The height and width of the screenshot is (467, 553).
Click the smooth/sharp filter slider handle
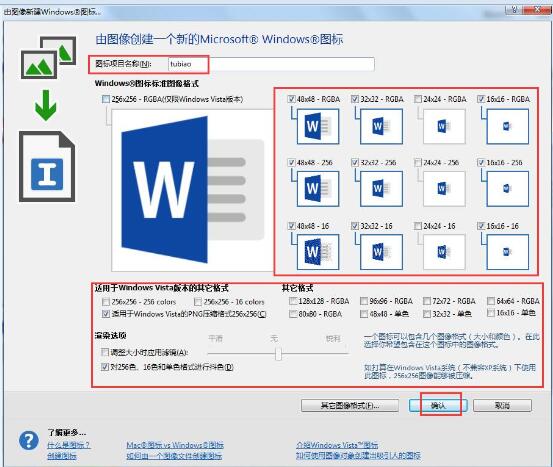(x=278, y=354)
